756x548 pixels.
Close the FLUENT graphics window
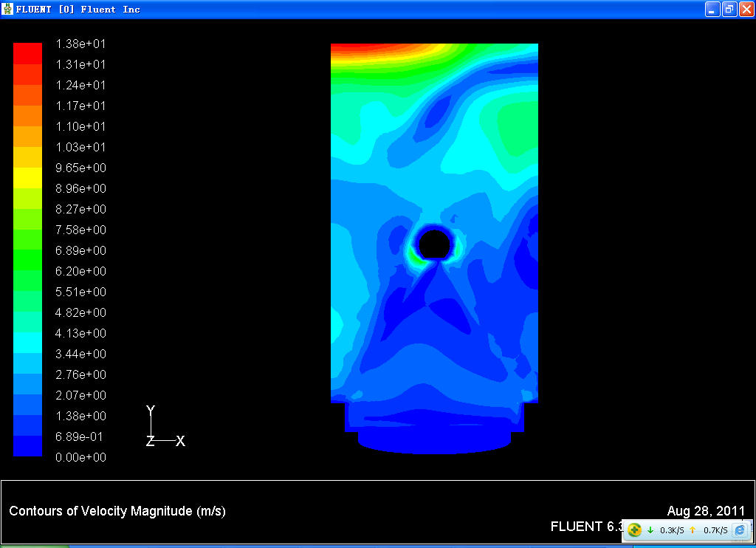pos(746,10)
